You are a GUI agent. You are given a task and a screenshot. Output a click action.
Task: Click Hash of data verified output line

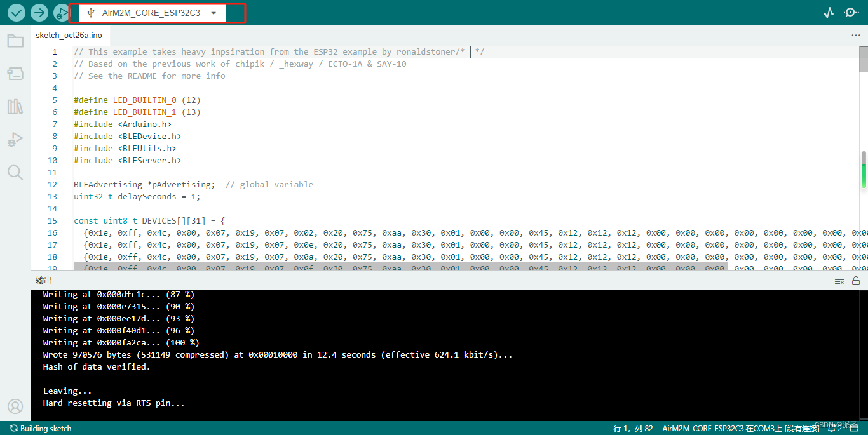97,366
